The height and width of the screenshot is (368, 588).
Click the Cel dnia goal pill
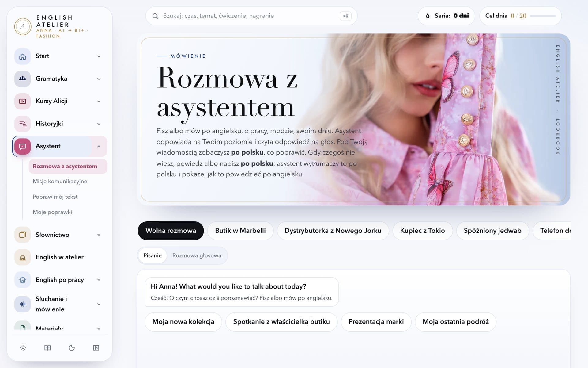coord(520,16)
